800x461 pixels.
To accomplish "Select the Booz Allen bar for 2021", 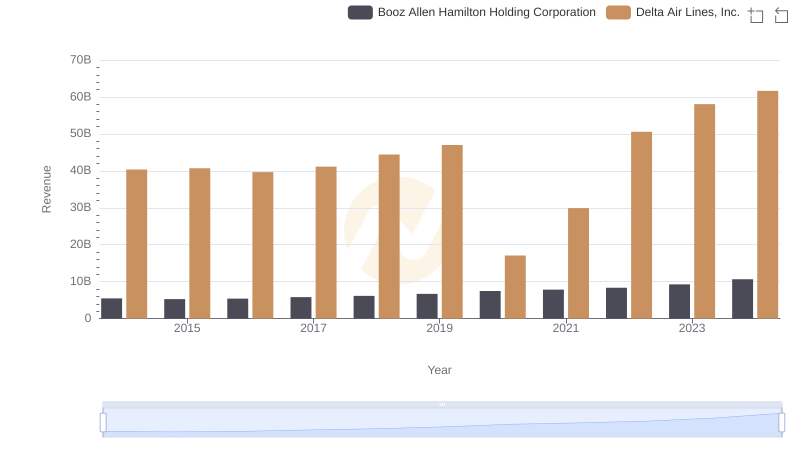I will coord(553,304).
